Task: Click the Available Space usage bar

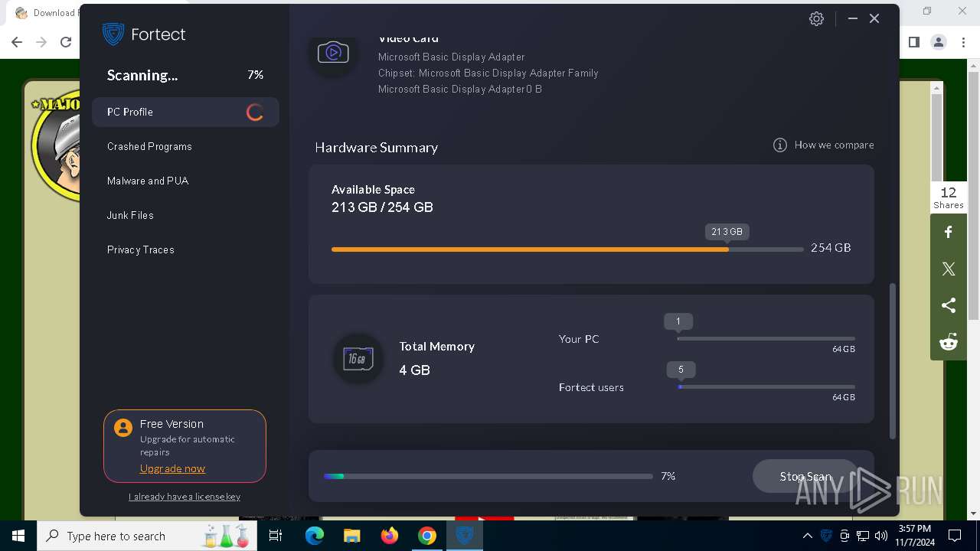Action: tap(567, 249)
